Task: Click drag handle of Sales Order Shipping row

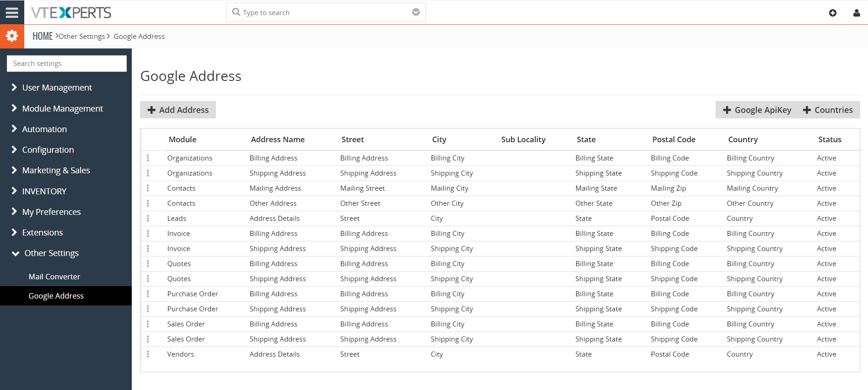Action: [148, 339]
